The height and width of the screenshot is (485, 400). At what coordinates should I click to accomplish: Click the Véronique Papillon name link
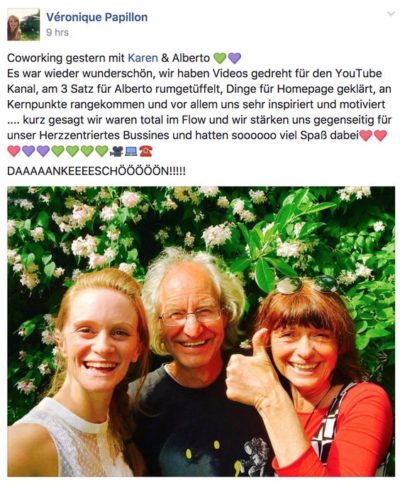point(97,17)
